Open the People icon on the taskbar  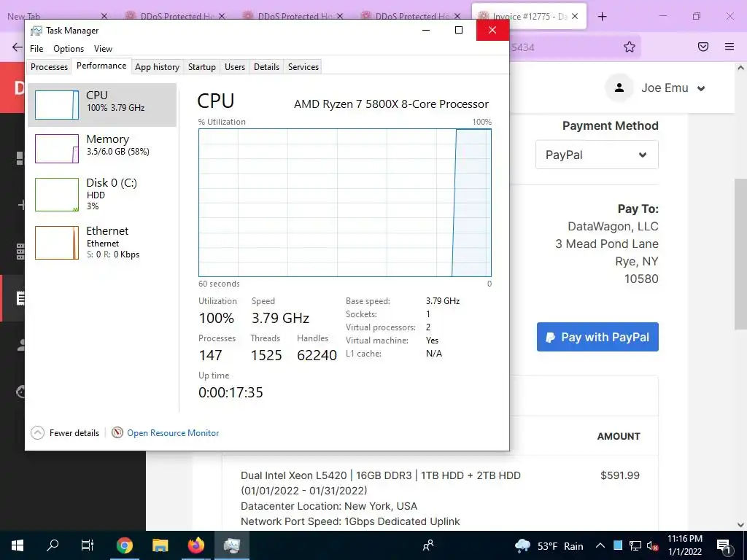pyautogui.click(x=428, y=545)
